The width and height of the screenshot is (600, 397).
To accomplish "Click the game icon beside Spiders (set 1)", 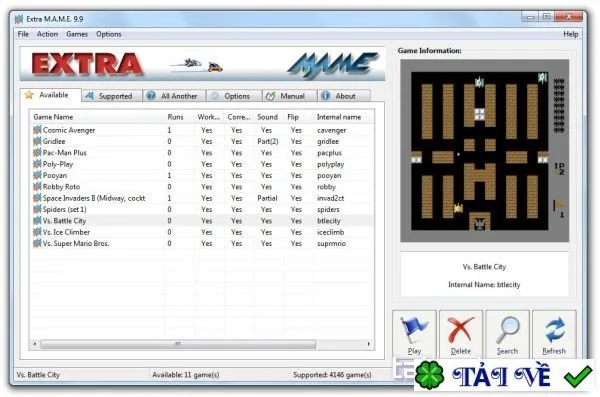I will pos(37,209).
